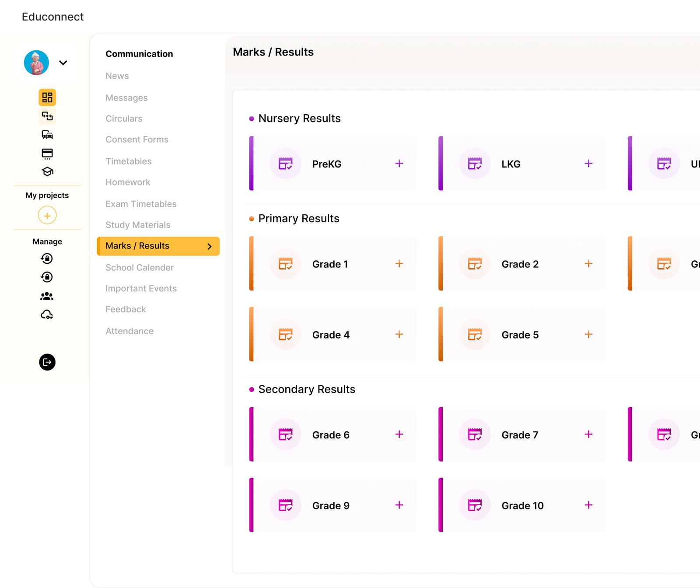Click the profile avatar thumbnail
700x588 pixels.
click(36, 63)
